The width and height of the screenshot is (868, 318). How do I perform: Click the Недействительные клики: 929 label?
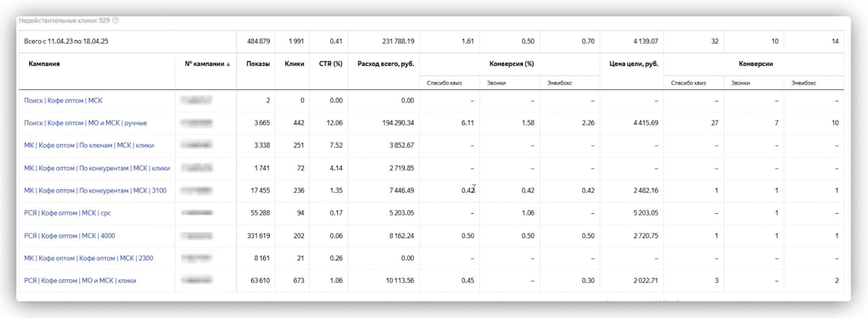[x=64, y=21]
